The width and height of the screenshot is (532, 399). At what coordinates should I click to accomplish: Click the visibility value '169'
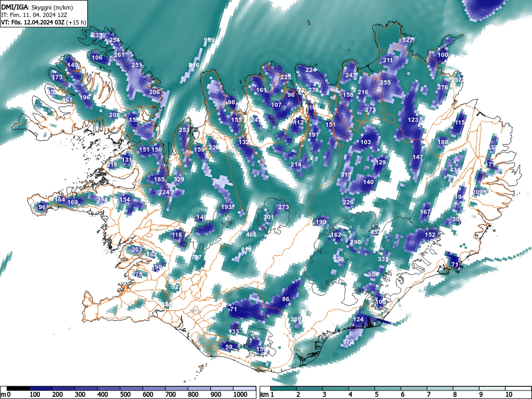(72, 202)
